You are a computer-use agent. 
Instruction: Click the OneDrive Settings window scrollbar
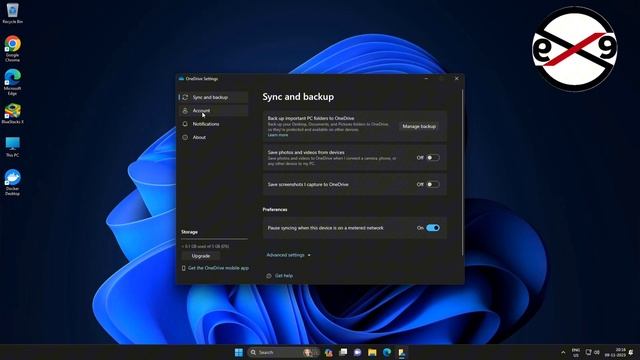click(462, 173)
